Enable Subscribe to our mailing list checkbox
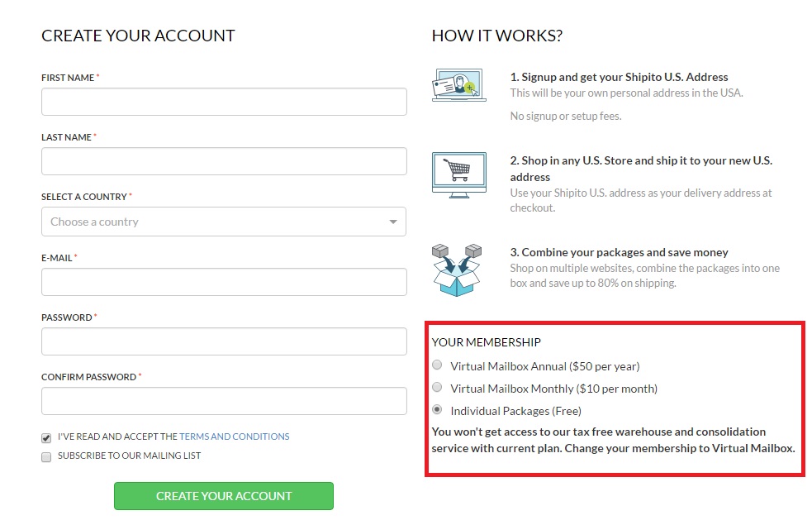This screenshot has height=520, width=812. pos(46,456)
